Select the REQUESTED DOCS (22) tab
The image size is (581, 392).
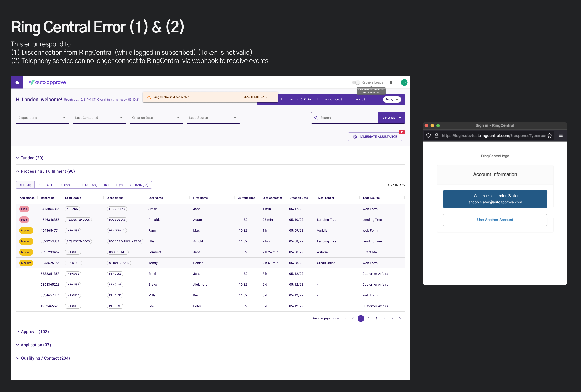coord(54,185)
